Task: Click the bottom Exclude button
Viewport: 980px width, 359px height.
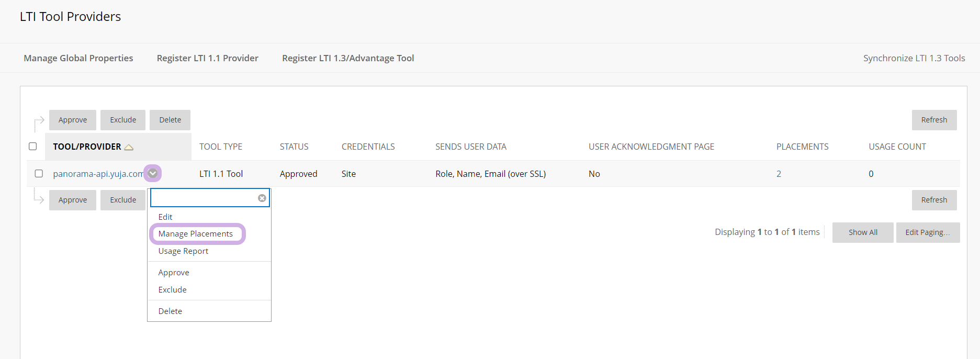Action: point(123,200)
